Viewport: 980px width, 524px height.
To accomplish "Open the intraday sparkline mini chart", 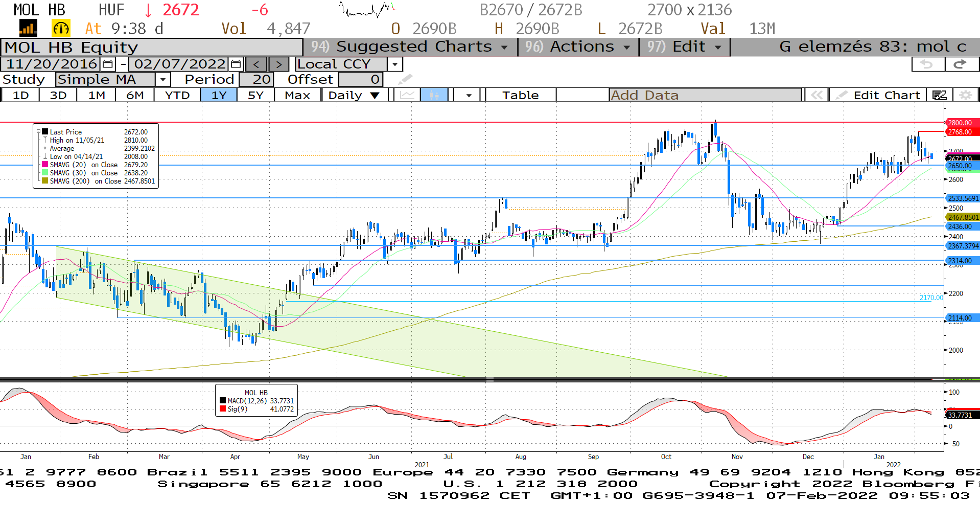I will [x=368, y=9].
